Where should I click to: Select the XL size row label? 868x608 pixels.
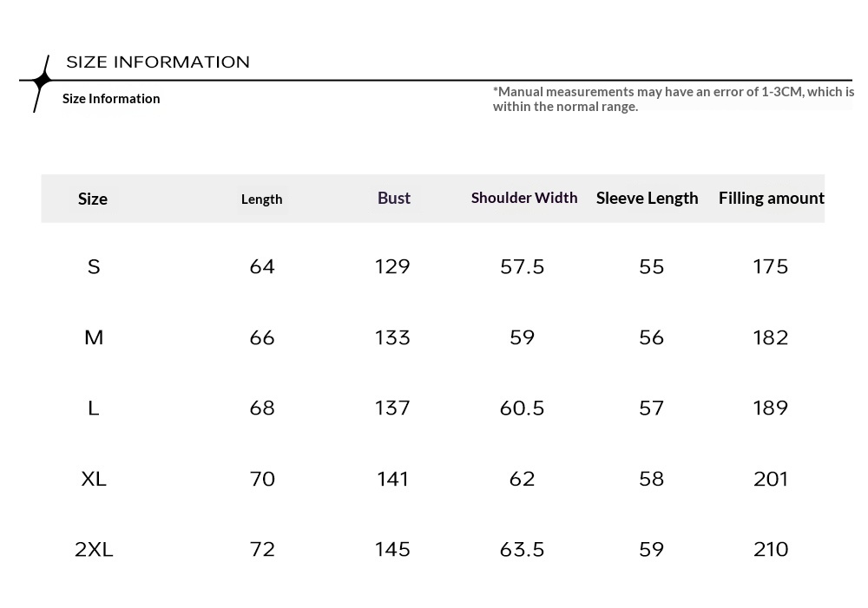[x=94, y=479]
